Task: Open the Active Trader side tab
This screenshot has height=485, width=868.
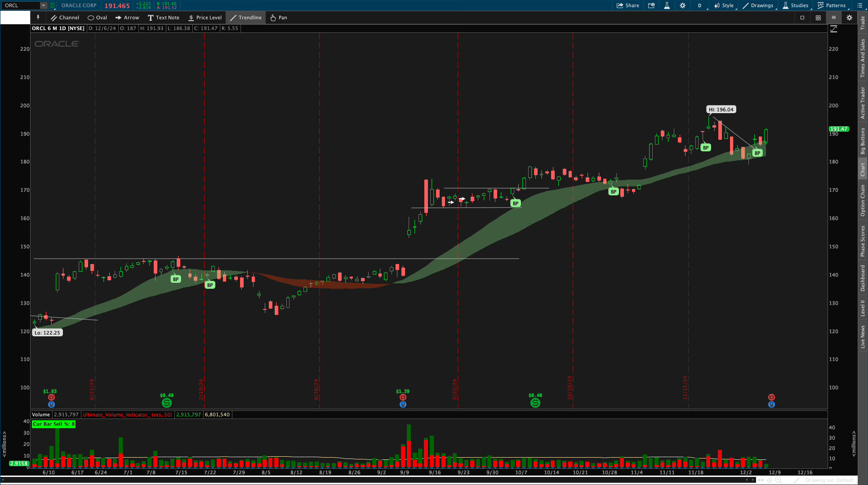Action: (x=863, y=103)
